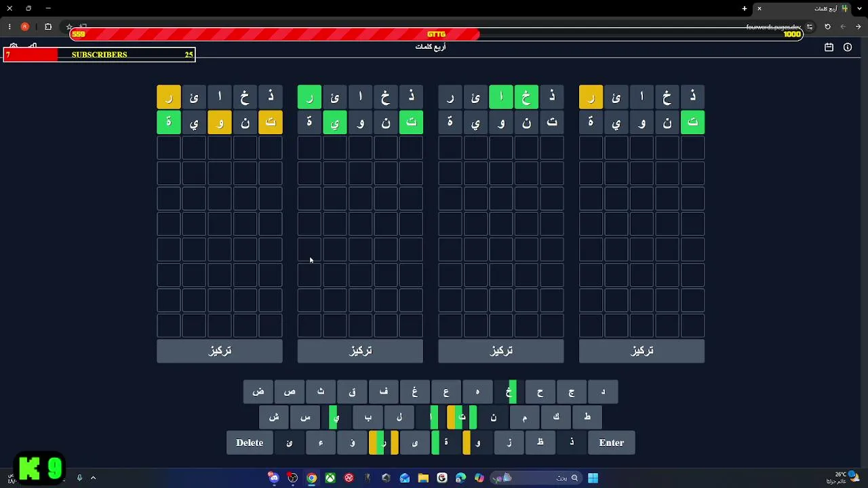Tap the ف key on the keyboard
Image resolution: width=868 pixels, height=488 pixels.
(384, 392)
